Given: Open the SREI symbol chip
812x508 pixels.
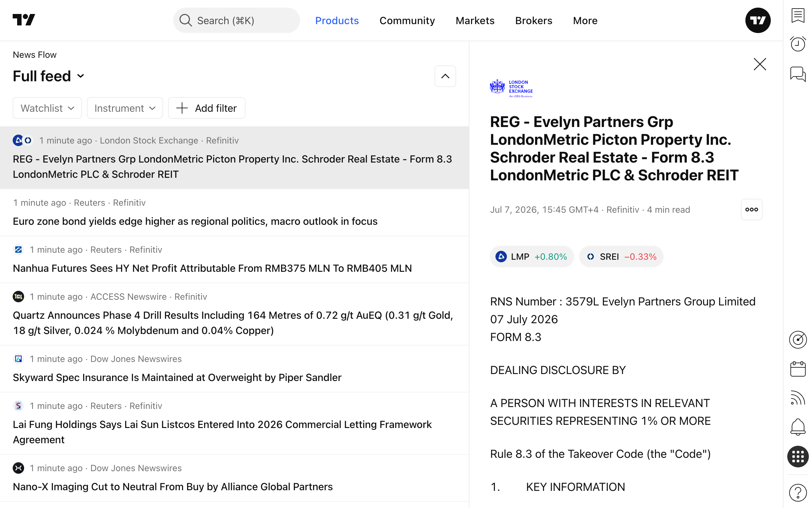Looking at the screenshot, I should [x=621, y=257].
